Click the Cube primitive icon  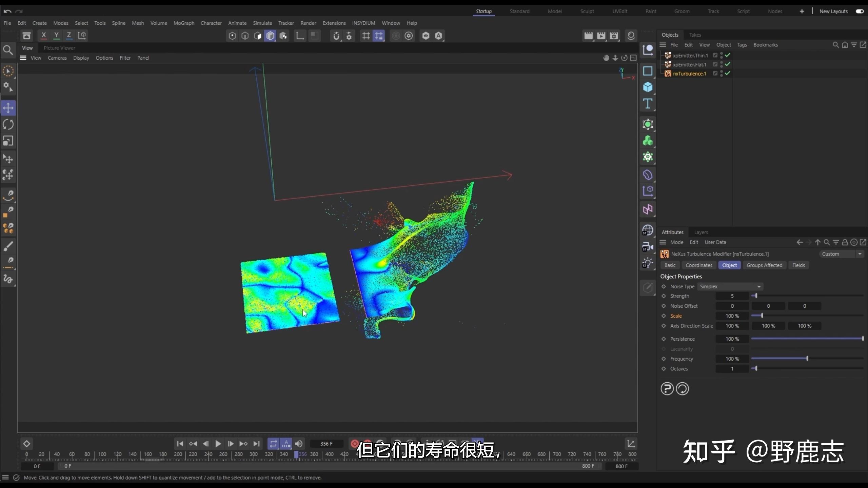[648, 87]
